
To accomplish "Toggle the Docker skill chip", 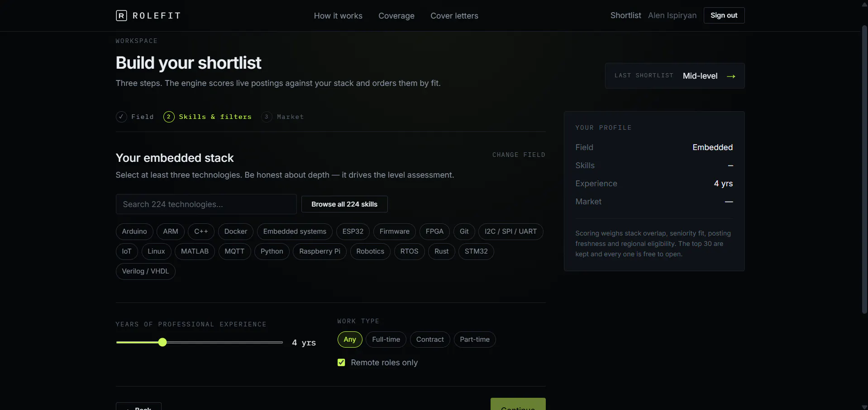I will click(x=236, y=231).
